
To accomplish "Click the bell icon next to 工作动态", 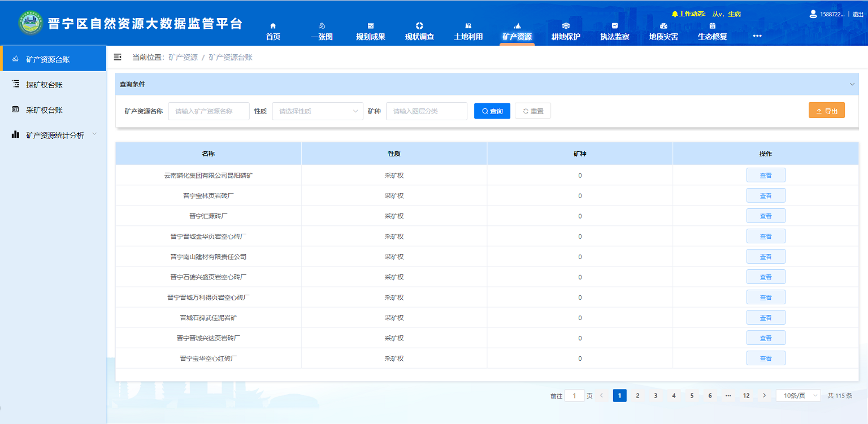I will [675, 14].
